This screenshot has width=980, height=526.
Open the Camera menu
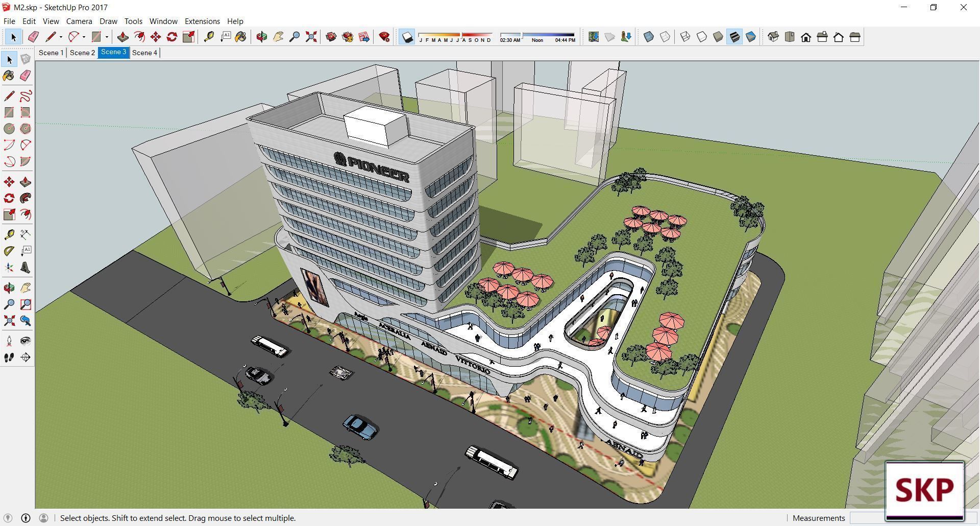[x=79, y=21]
